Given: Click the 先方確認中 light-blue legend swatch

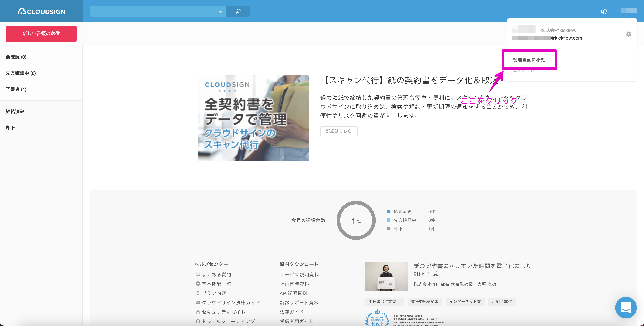Looking at the screenshot, I should (x=388, y=220).
